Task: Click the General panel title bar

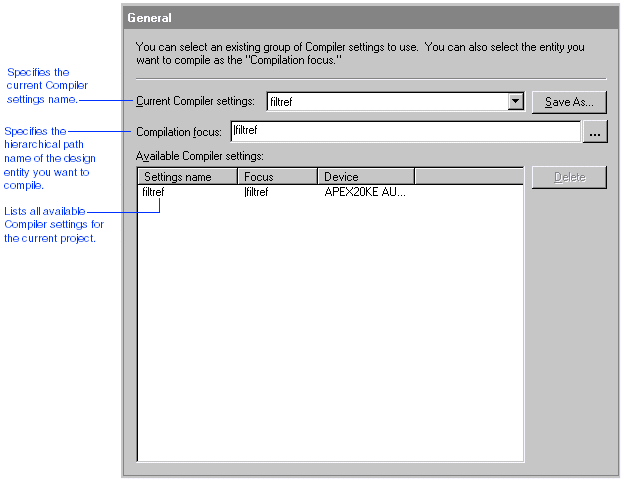Action: coord(368,18)
